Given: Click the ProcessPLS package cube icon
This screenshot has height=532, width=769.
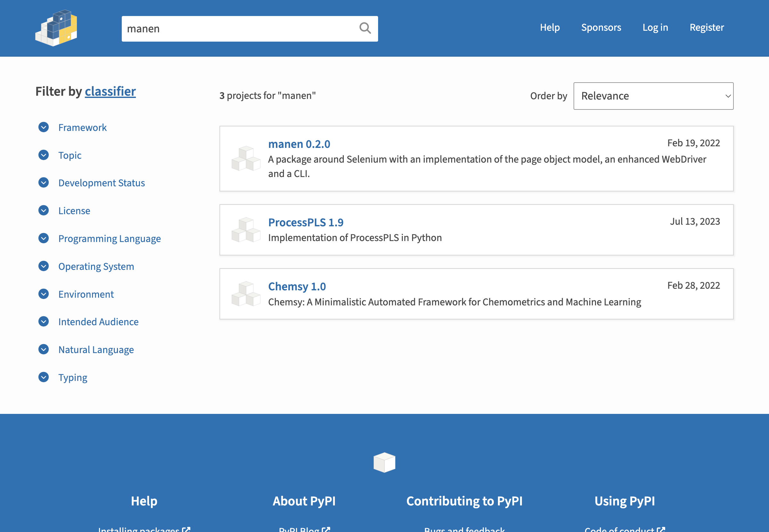Looking at the screenshot, I should point(246,230).
